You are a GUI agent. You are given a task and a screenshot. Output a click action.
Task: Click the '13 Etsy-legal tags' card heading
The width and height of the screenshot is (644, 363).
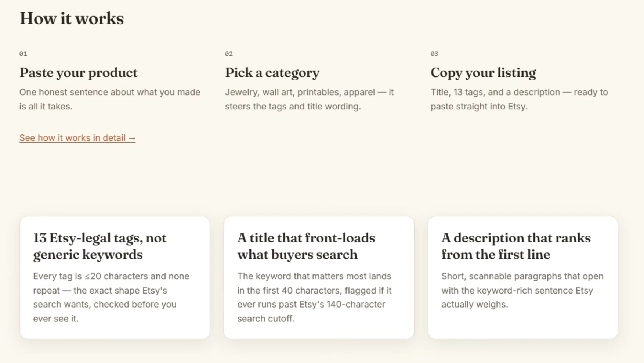pos(100,246)
